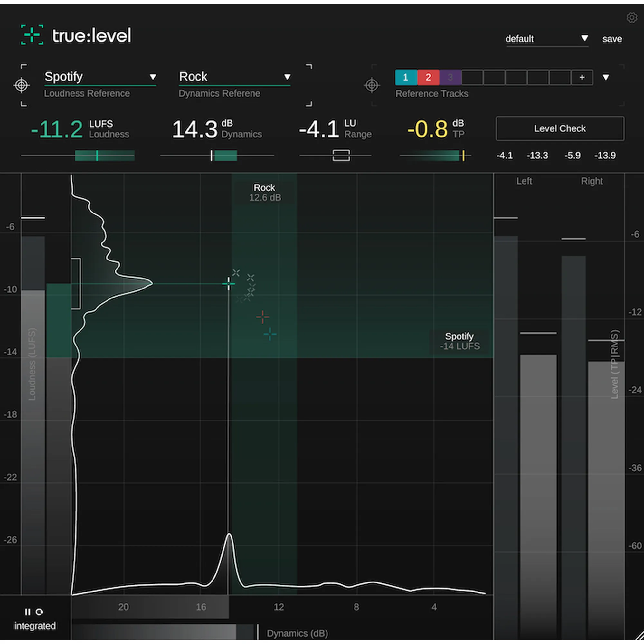Open the settings gear icon
The width and height of the screenshot is (644, 644).
click(631, 18)
